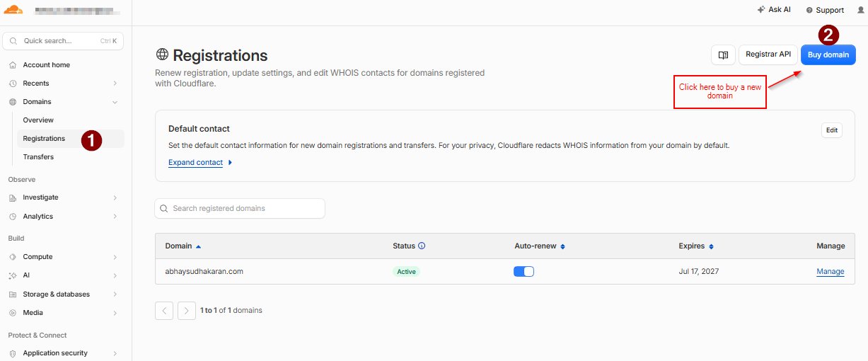Click the Storage & databases icon
The image size is (868, 361).
13,294
